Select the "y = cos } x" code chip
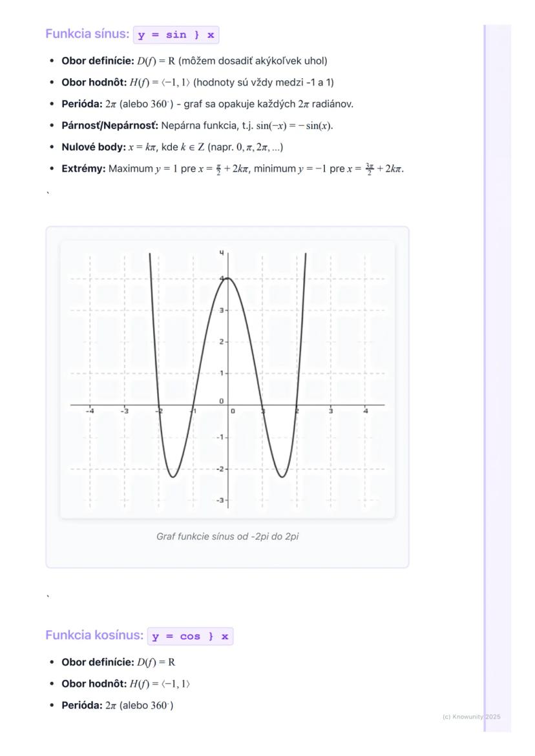Image resolution: width=535 pixels, height=756 pixels. (190, 637)
